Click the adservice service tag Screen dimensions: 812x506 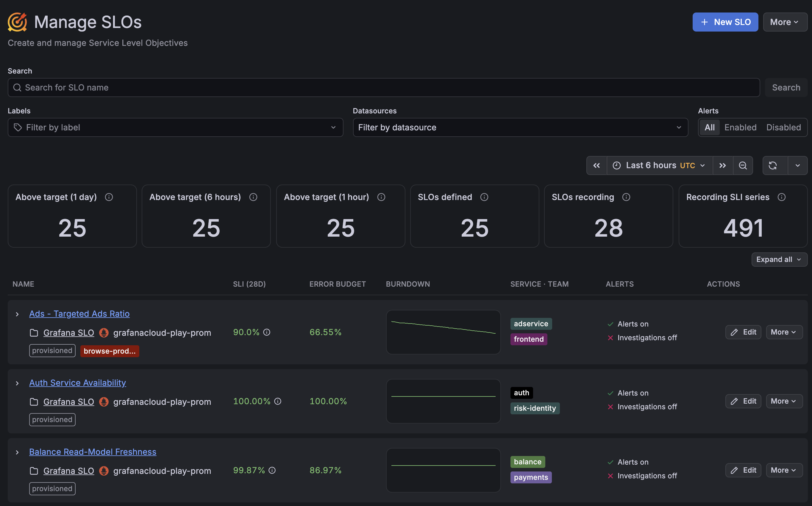coord(531,324)
